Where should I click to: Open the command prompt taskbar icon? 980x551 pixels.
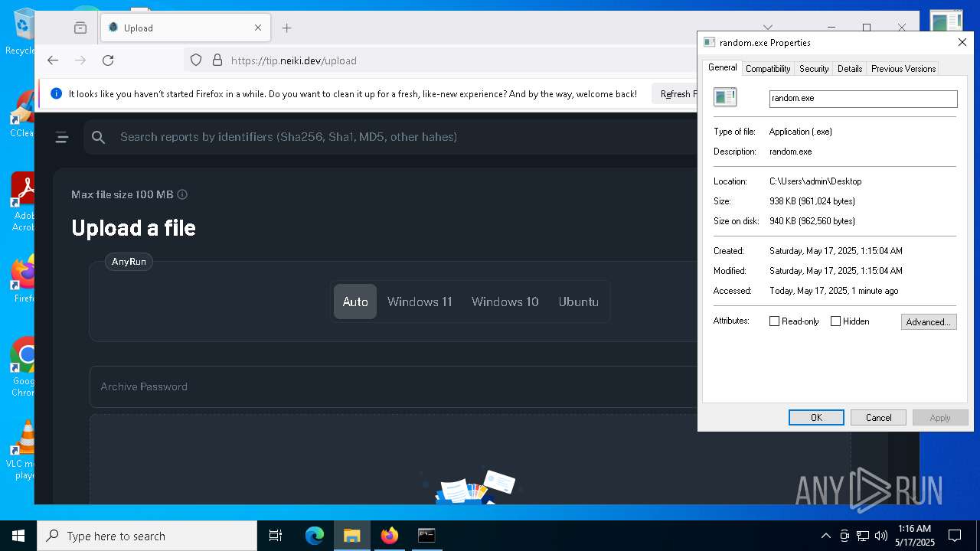(426, 536)
